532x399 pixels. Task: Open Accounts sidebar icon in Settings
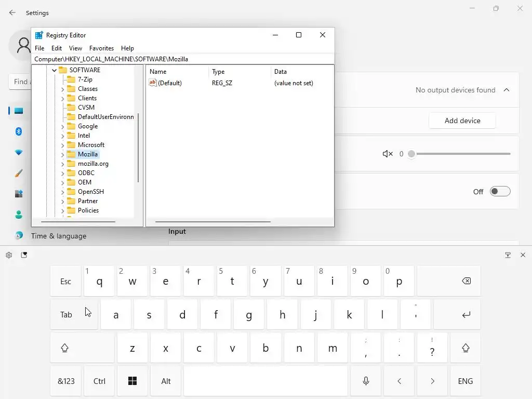19,215
